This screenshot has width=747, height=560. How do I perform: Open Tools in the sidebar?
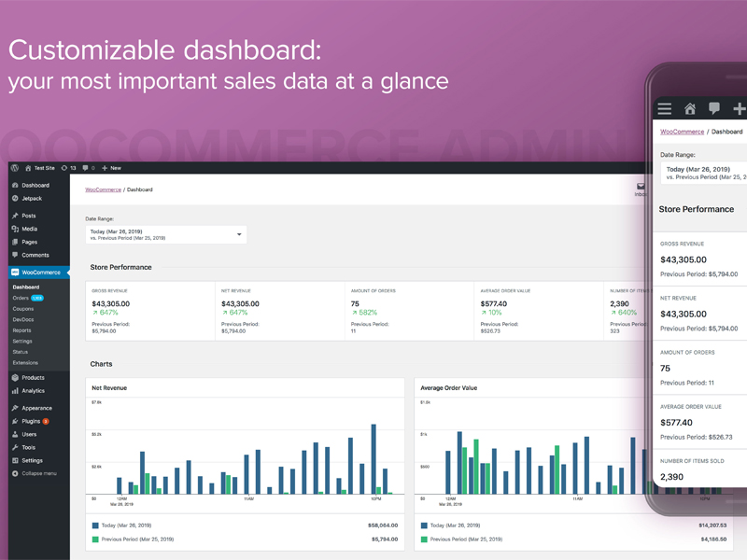pos(28,448)
